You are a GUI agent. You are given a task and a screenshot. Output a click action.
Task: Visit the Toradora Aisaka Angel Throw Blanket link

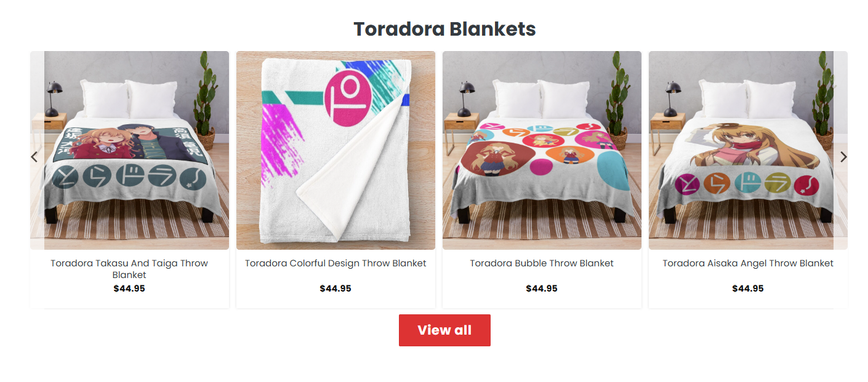748,263
